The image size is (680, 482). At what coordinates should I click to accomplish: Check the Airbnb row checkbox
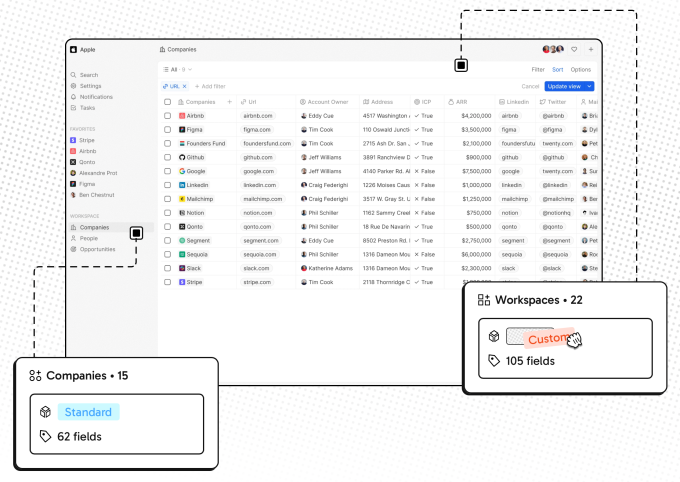168,116
